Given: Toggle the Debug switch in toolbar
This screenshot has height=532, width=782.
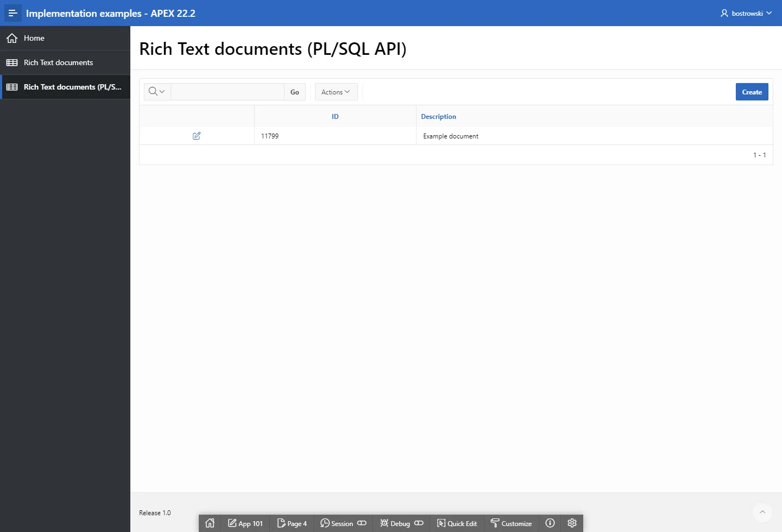Looking at the screenshot, I should 419,523.
